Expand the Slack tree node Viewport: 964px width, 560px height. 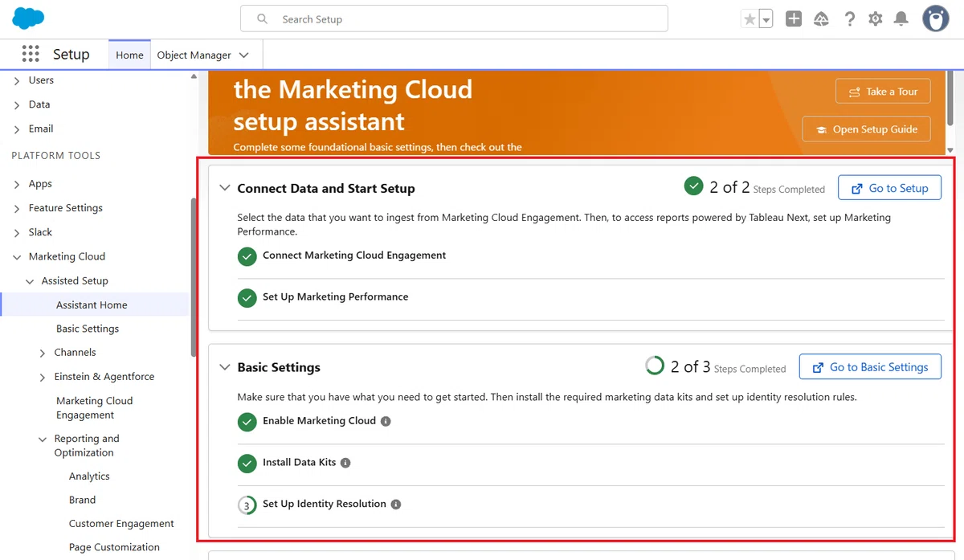tap(18, 232)
